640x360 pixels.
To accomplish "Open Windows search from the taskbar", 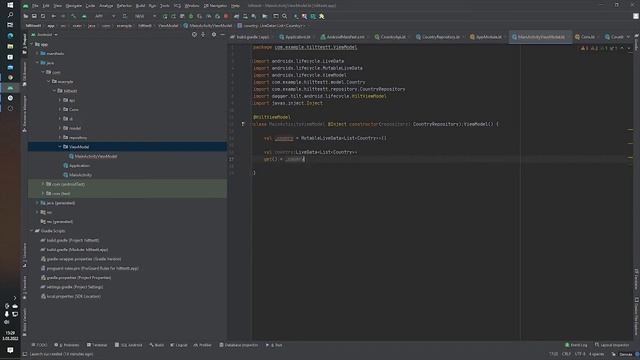I will (10, 15).
